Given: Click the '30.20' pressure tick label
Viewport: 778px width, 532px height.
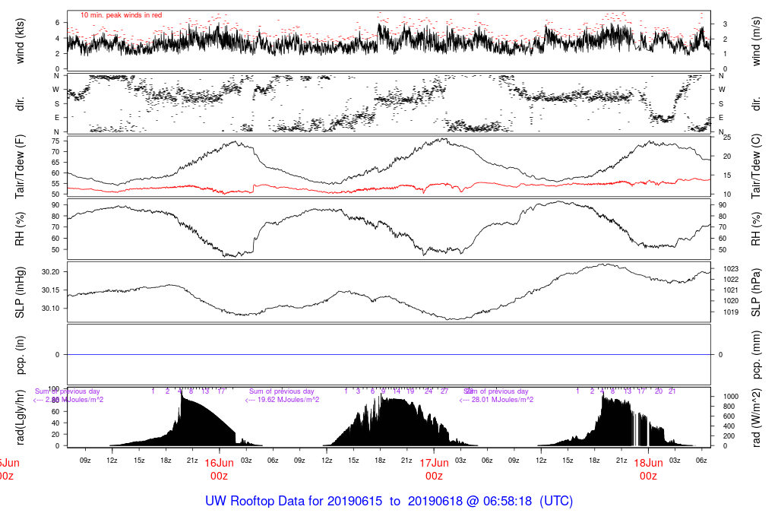Looking at the screenshot, I should pyautogui.click(x=51, y=272).
